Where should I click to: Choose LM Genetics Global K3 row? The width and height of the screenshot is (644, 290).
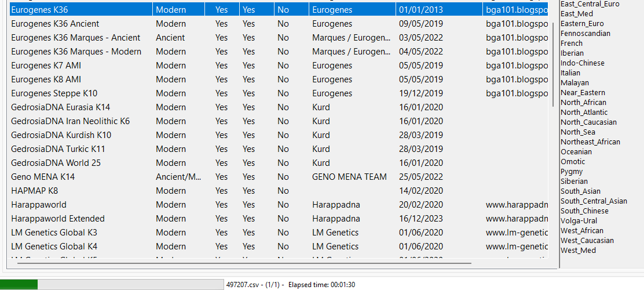(x=54, y=233)
